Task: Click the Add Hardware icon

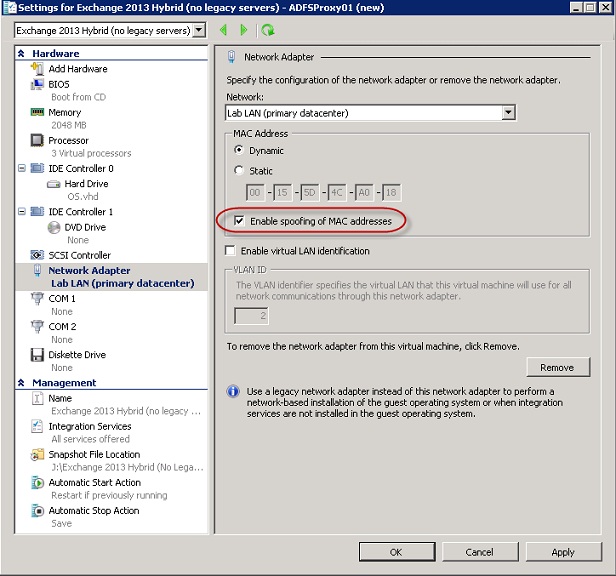Action: (x=37, y=69)
